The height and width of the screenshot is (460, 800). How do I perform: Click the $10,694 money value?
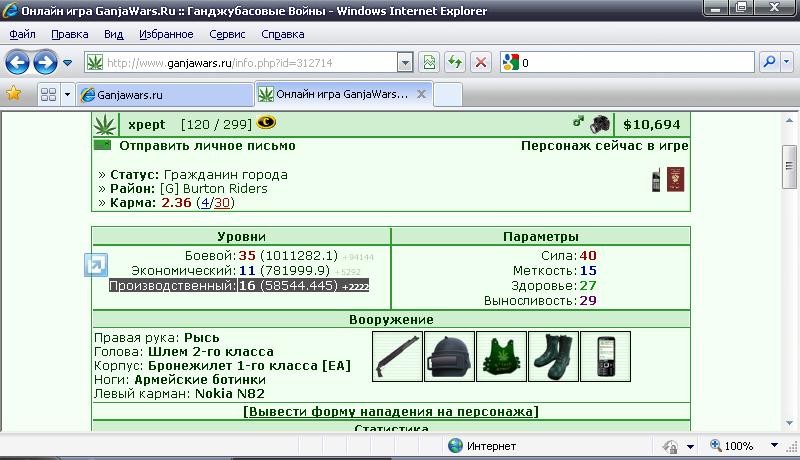click(652, 124)
